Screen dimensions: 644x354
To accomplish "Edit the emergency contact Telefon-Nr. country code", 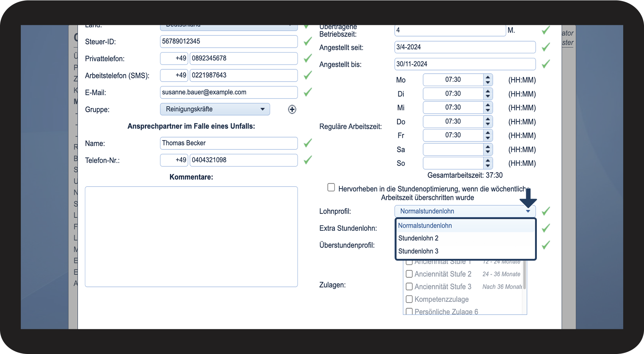I will point(174,160).
